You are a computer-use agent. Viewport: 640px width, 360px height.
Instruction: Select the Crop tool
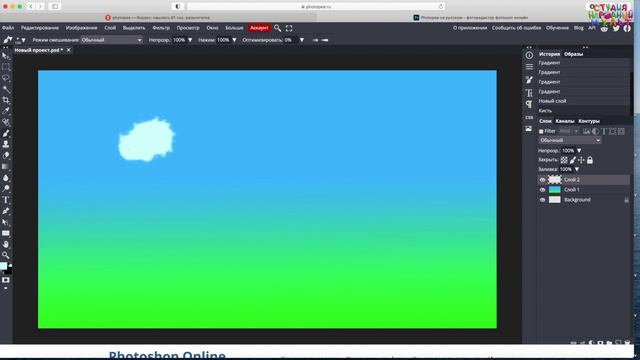(6, 100)
